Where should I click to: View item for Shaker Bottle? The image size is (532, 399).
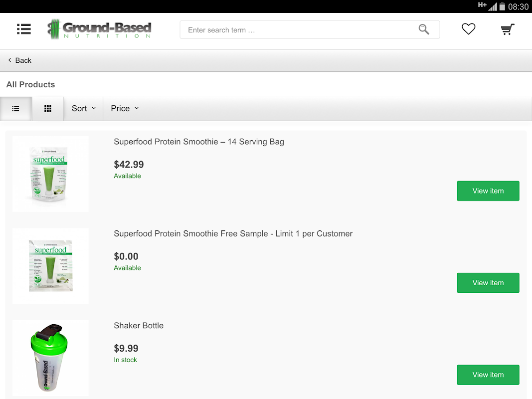(x=488, y=375)
